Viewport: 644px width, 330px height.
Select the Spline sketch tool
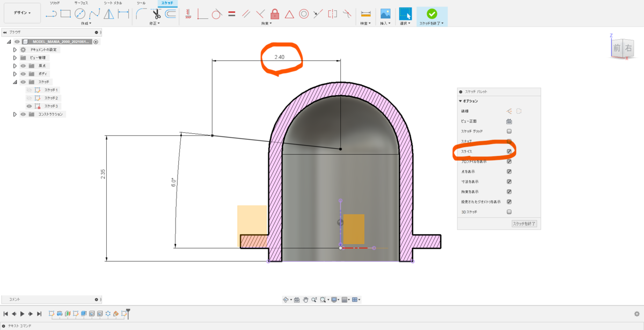tap(94, 14)
